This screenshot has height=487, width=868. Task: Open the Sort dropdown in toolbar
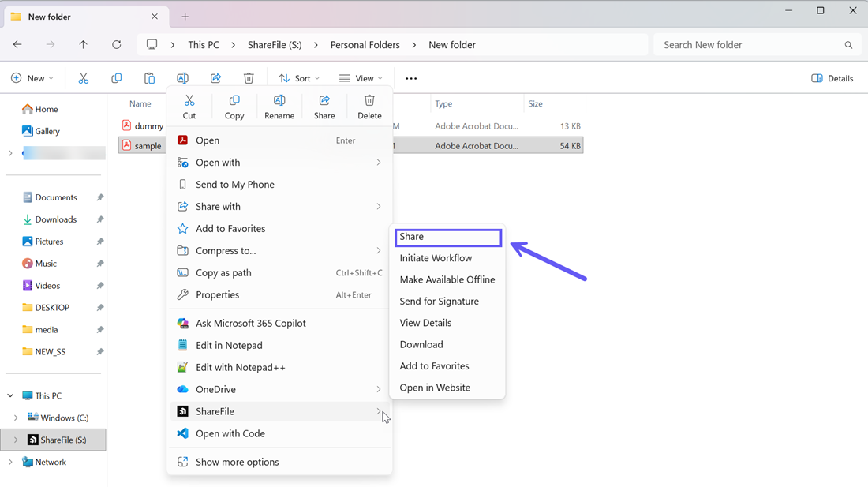299,78
